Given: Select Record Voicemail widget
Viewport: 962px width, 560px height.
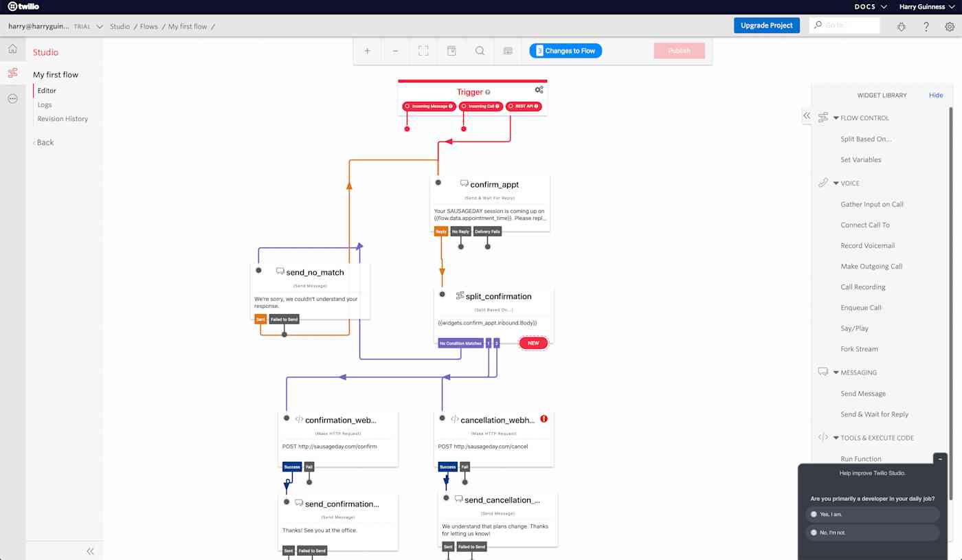Looking at the screenshot, I should coord(868,245).
